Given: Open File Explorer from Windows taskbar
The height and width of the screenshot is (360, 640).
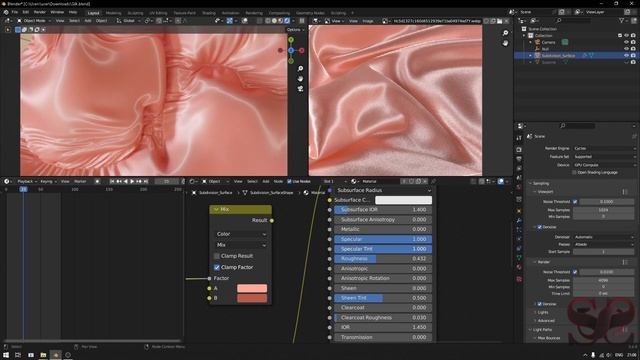Looking at the screenshot, I should click(43, 355).
